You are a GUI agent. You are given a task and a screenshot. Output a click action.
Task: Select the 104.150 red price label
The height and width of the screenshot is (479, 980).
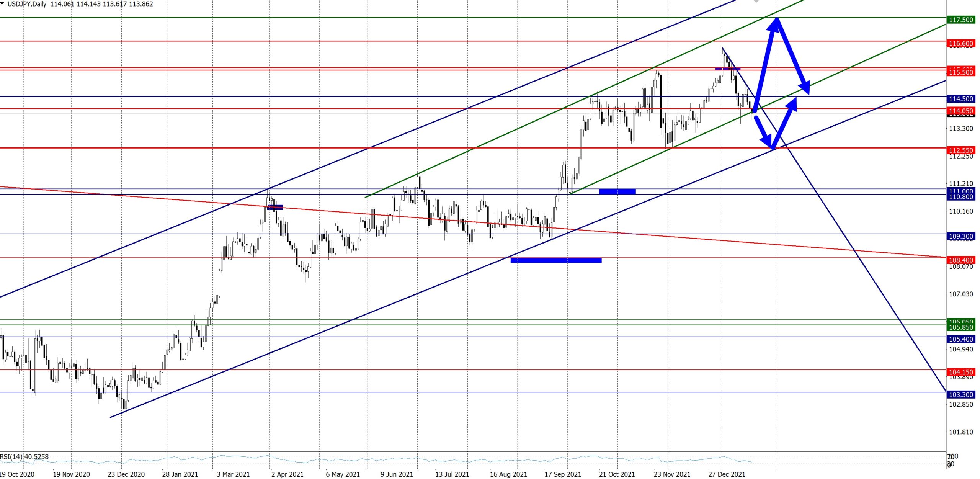[x=960, y=372]
